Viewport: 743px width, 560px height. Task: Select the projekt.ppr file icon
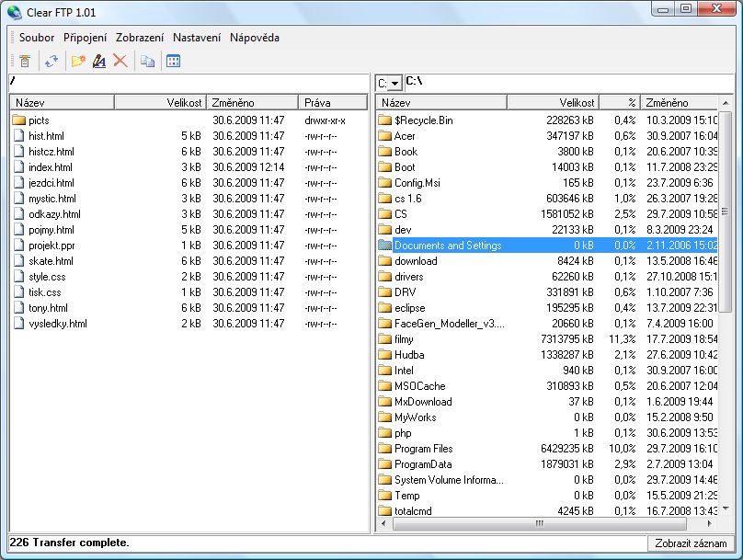click(19, 246)
